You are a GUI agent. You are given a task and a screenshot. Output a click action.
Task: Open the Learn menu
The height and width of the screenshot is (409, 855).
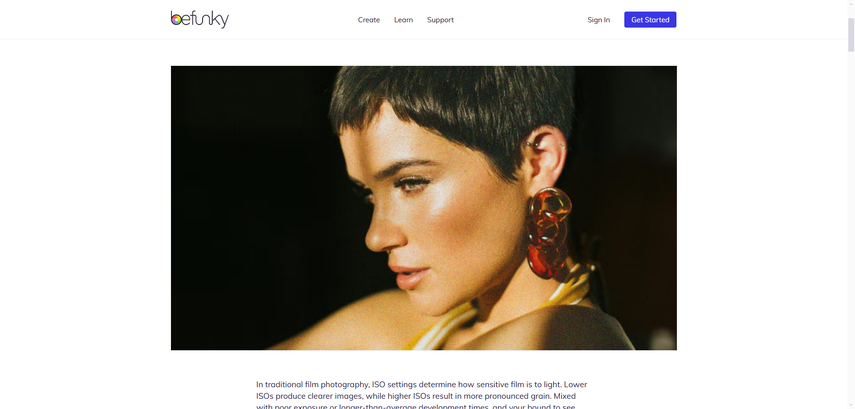404,20
